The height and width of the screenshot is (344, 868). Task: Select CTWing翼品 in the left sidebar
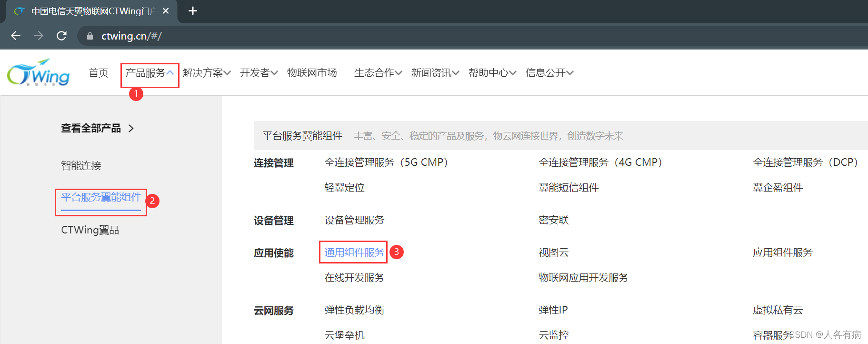90,230
